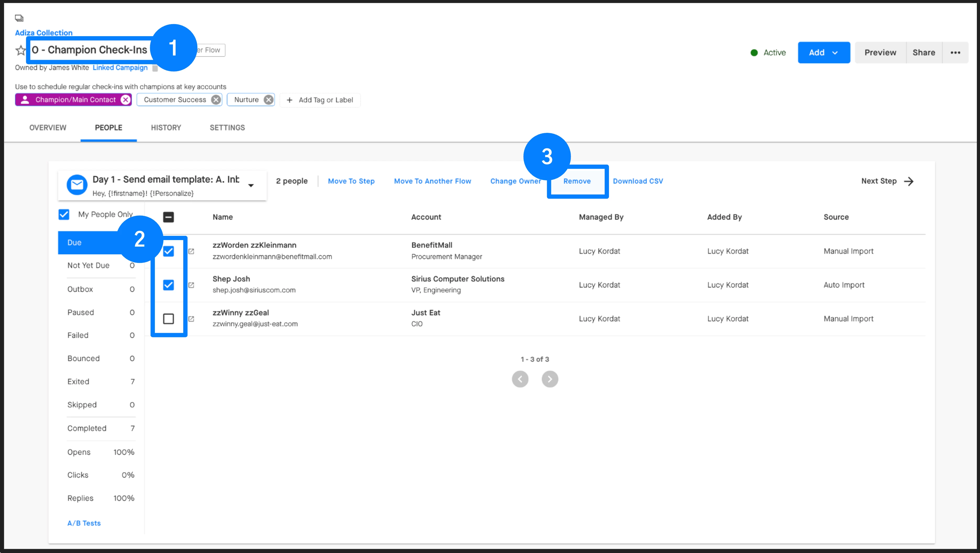The width and height of the screenshot is (980, 553).
Task: Go to previous page arrow
Action: pos(520,379)
